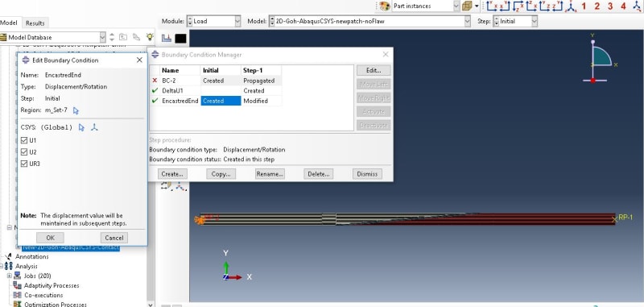644x307 pixels.
Task: Click highlighted Created cell for EncastredEnd
Action: [x=221, y=101]
